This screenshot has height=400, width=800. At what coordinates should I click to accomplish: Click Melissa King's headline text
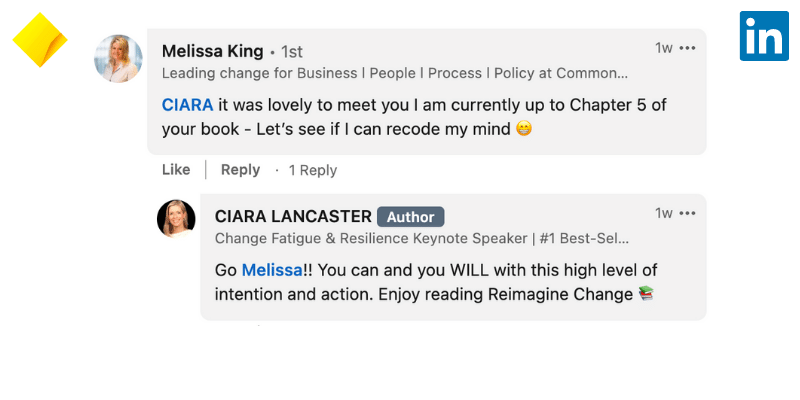tap(395, 73)
